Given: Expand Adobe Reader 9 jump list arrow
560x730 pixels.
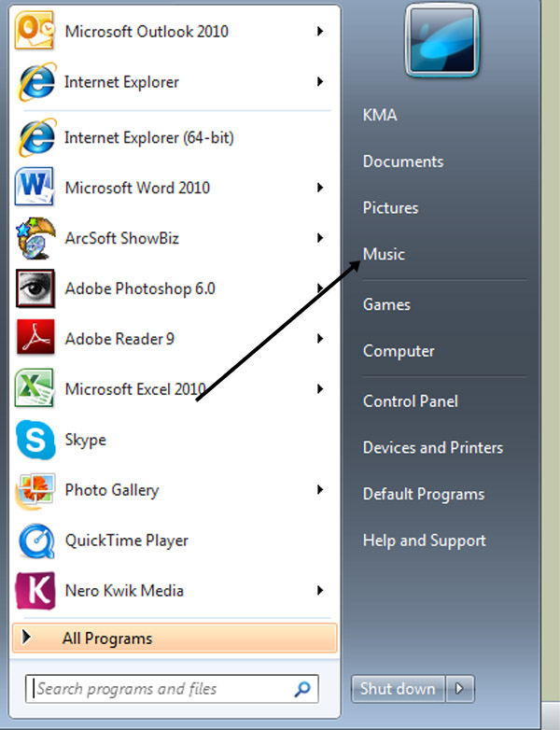Looking at the screenshot, I should 320,339.
